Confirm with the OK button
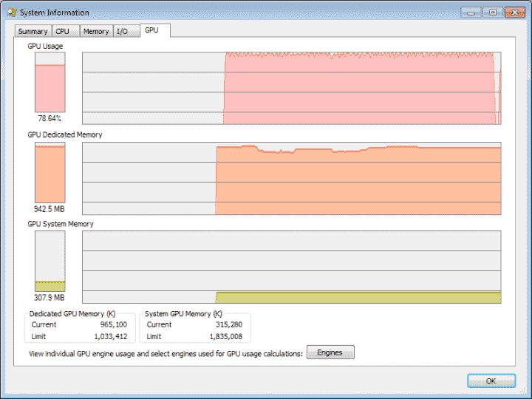 [491, 381]
